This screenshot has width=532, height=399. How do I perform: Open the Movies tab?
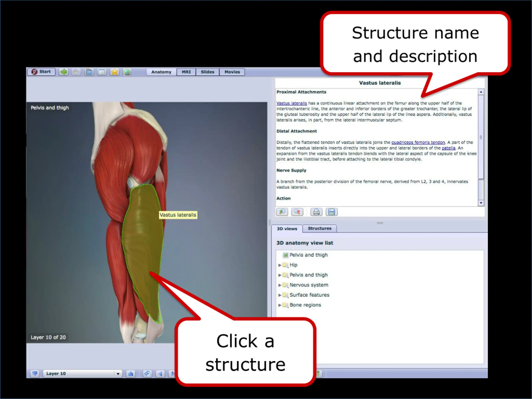point(232,72)
